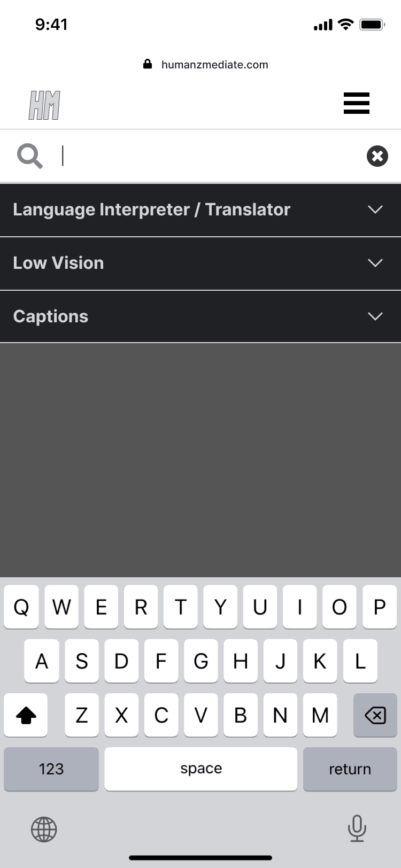Screen dimensions: 401x868
Task: Select the Low Vision menu item
Action: [x=59, y=263]
